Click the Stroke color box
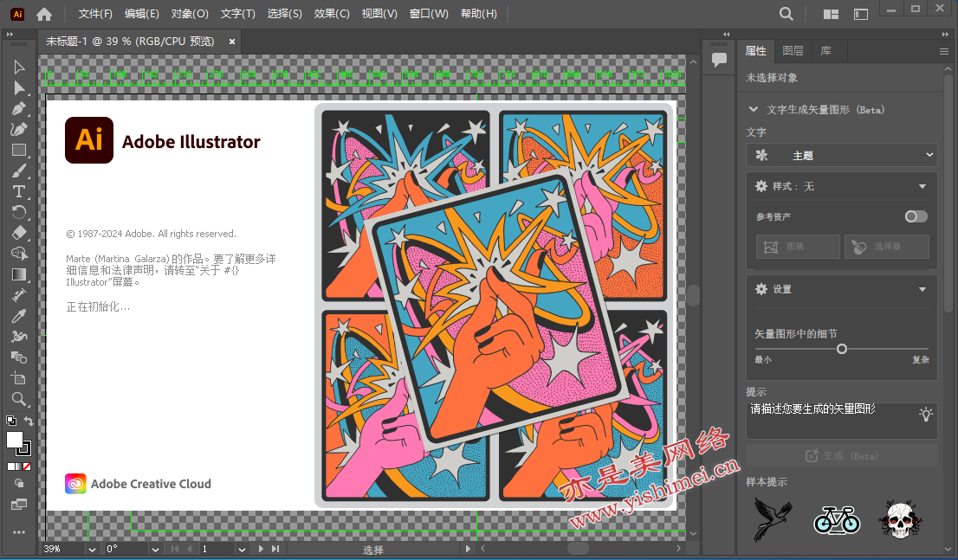Viewport: 958px width, 560px height. click(x=24, y=449)
